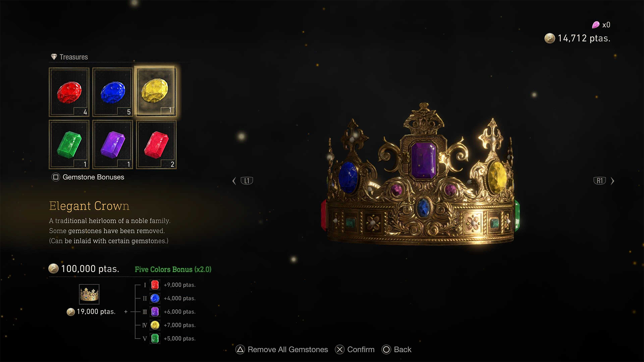Click the slot III purple gem icon
The width and height of the screenshot is (644, 362).
click(155, 312)
